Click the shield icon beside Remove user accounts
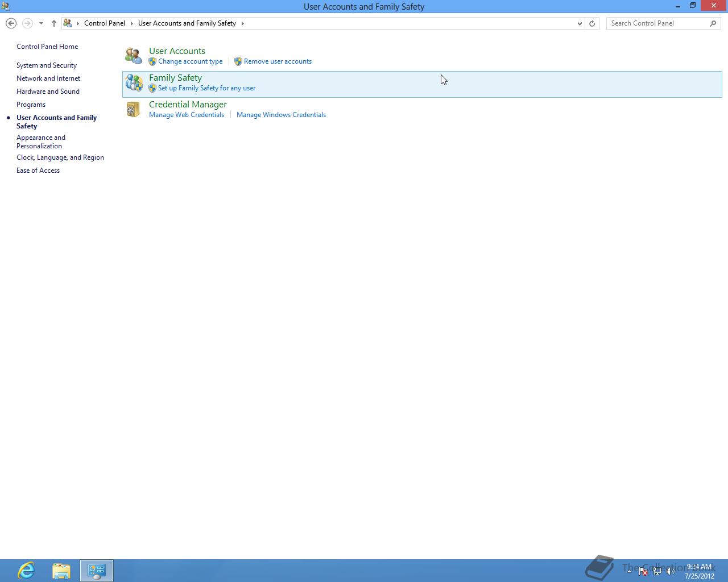The width and height of the screenshot is (728, 582). point(238,61)
